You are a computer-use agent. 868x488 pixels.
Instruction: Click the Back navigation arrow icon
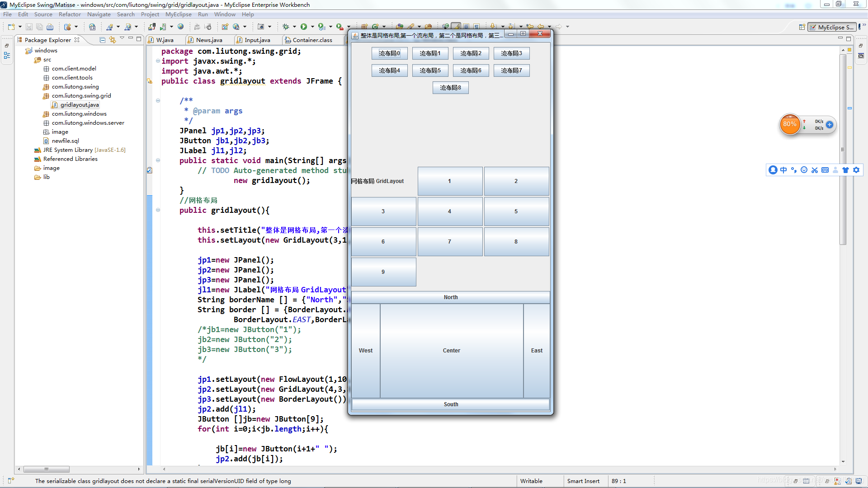(x=541, y=27)
